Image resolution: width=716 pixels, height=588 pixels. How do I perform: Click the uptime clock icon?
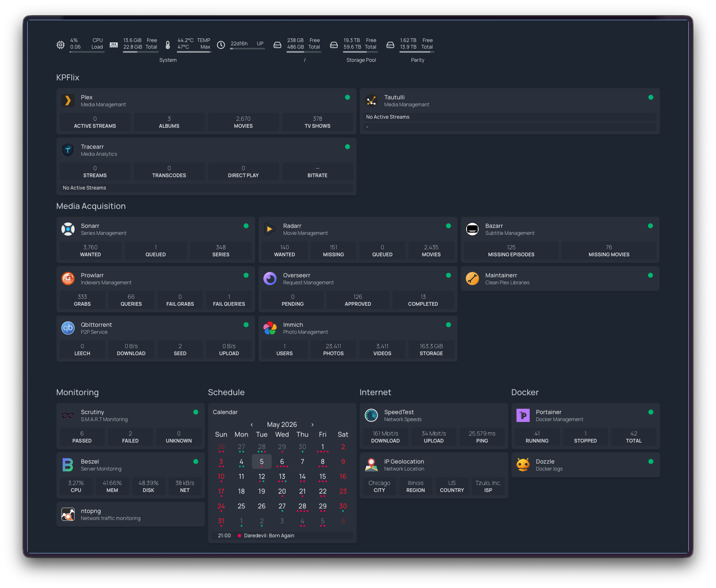[221, 45]
